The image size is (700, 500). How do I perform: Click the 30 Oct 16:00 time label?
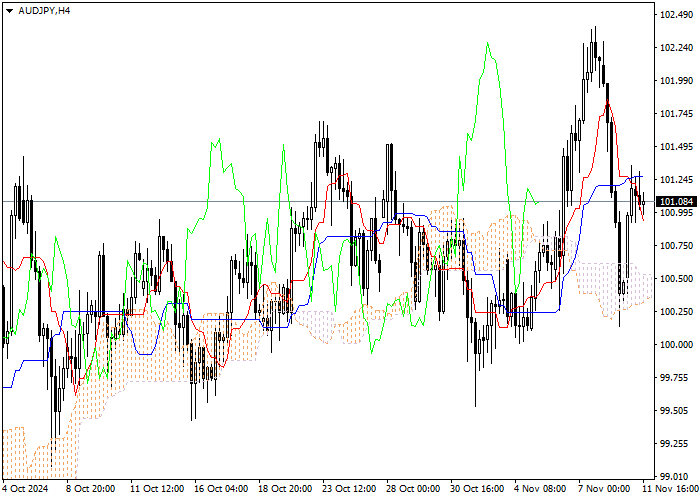(477, 489)
